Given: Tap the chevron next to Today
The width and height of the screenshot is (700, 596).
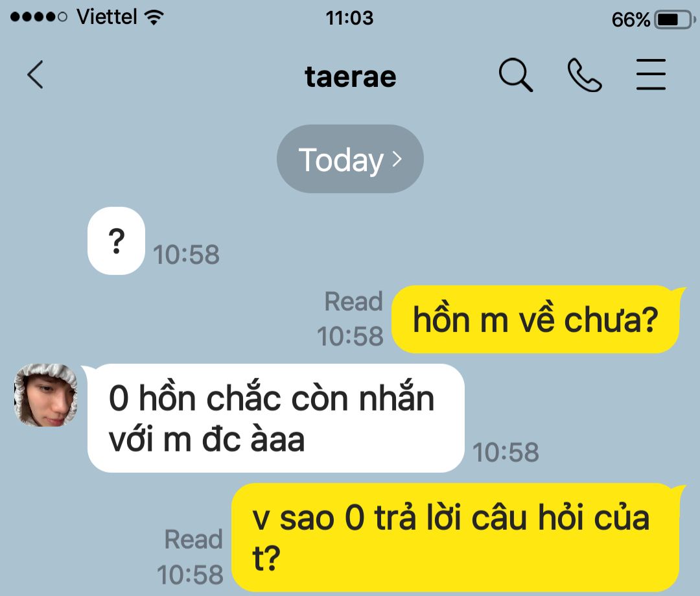Looking at the screenshot, I should tap(397, 159).
